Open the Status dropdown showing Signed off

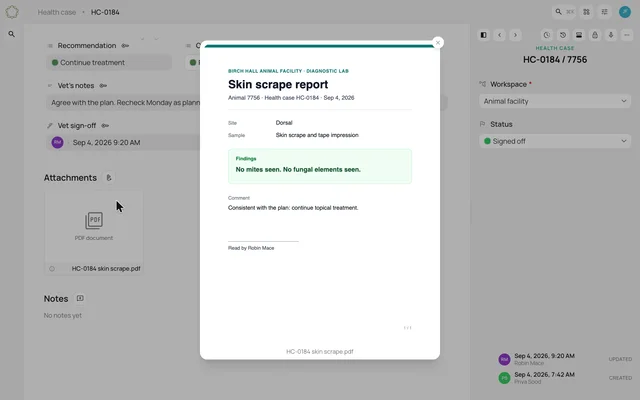[555, 141]
